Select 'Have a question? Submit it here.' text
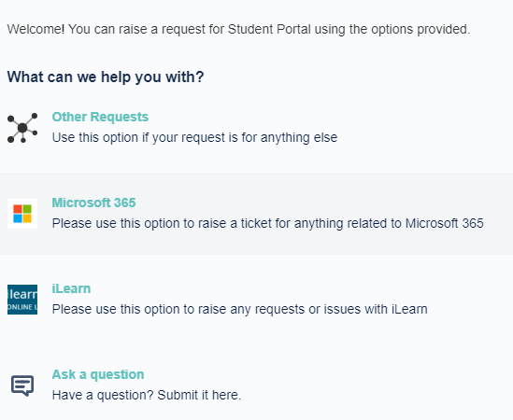 (x=147, y=395)
